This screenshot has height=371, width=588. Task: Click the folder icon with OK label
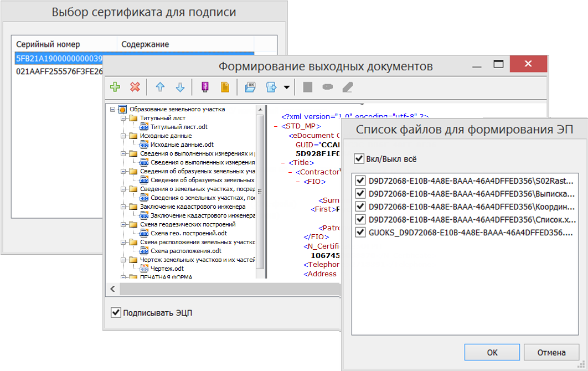click(x=250, y=87)
